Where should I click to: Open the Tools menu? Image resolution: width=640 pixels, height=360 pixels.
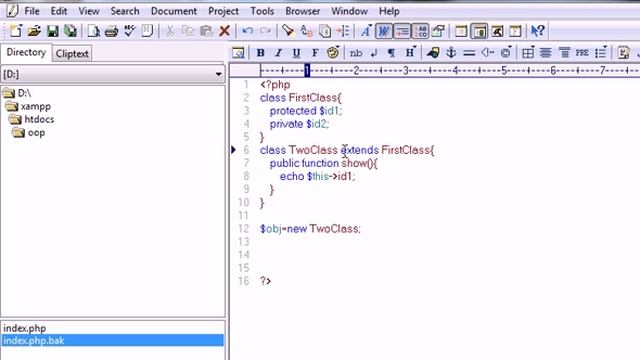pyautogui.click(x=262, y=11)
